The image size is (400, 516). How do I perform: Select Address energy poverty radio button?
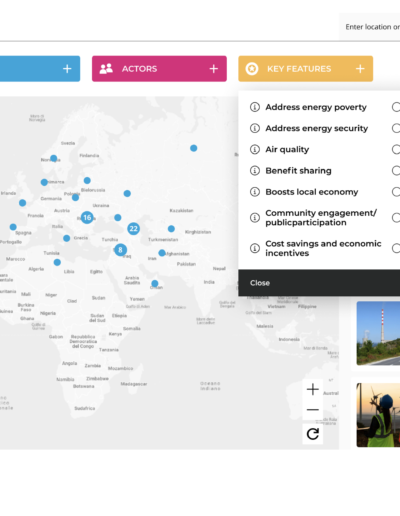tap(396, 107)
